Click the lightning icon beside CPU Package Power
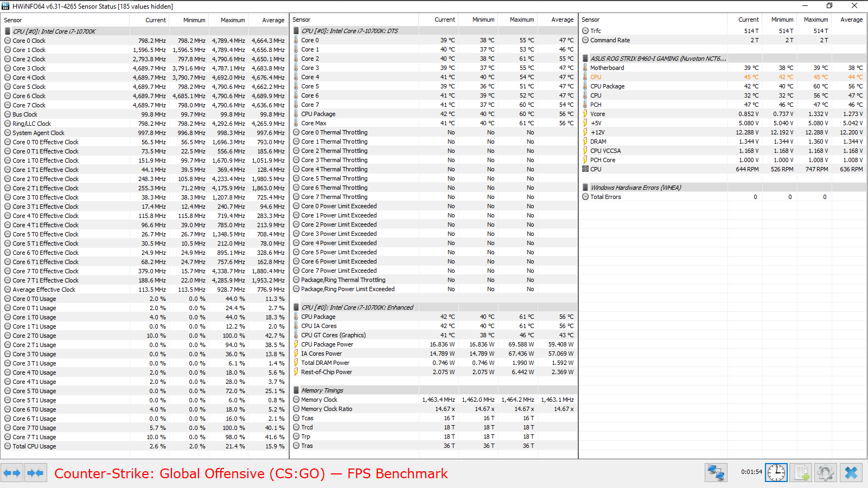The width and height of the screenshot is (868, 488). click(x=296, y=344)
